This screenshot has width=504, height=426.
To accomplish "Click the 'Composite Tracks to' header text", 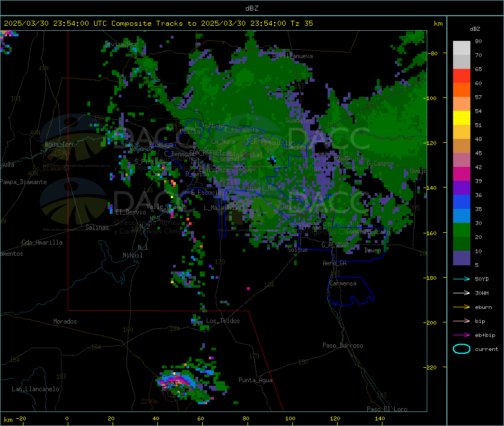I will coord(153,24).
